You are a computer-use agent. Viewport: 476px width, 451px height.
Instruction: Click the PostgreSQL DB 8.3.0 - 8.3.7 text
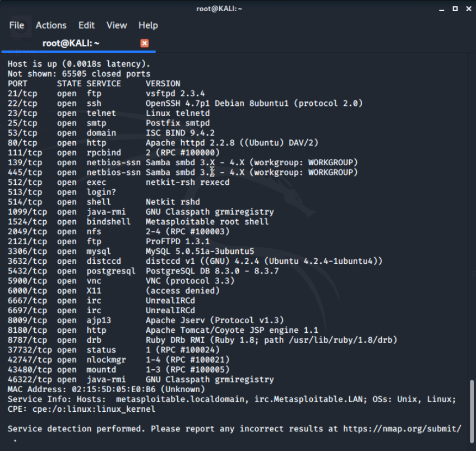click(212, 271)
